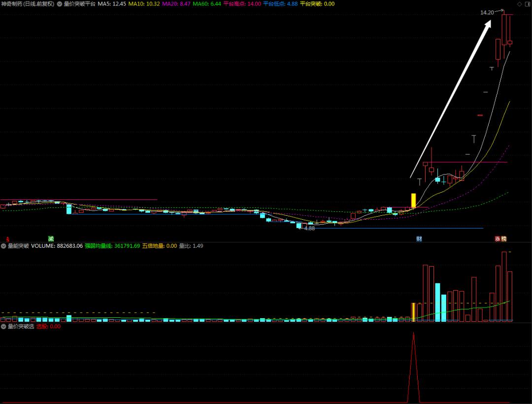
Task: Click the 强弱均量线: 361791.69 readout
Action: pos(112,246)
